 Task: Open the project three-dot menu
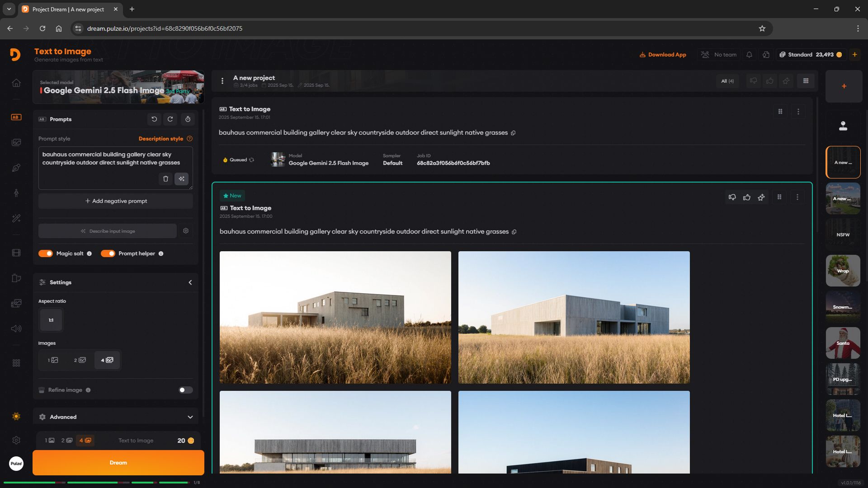222,81
